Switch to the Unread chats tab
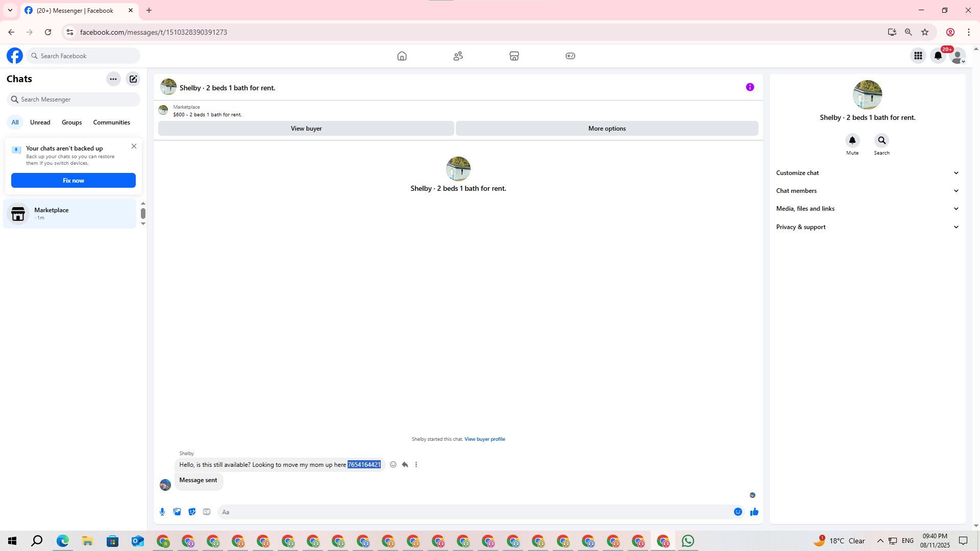The width and height of the screenshot is (980, 551). click(40, 122)
